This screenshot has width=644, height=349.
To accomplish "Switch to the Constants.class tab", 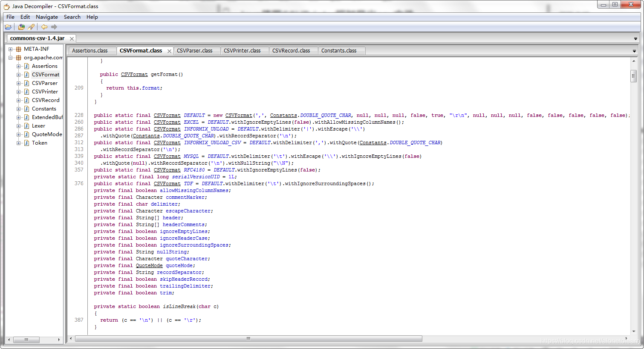I will (x=342, y=50).
